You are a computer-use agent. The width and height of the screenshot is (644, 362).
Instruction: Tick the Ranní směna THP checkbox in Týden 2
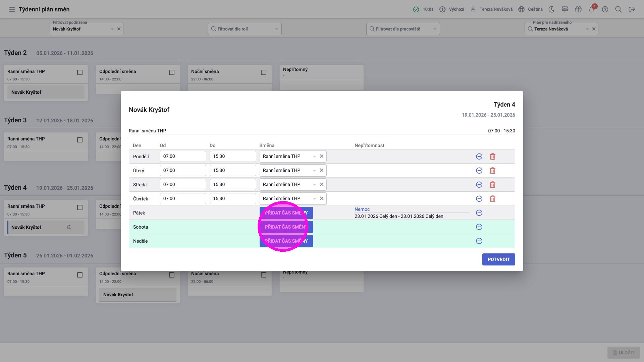(x=80, y=72)
